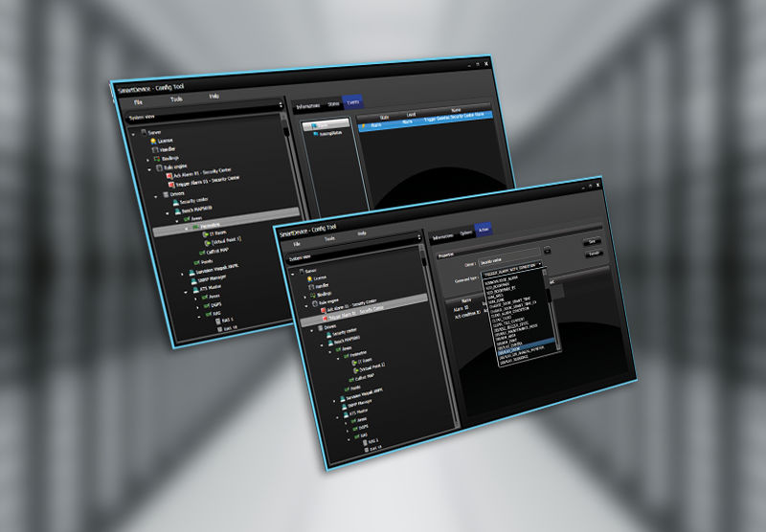Click Server icon in front window tree

(301, 271)
